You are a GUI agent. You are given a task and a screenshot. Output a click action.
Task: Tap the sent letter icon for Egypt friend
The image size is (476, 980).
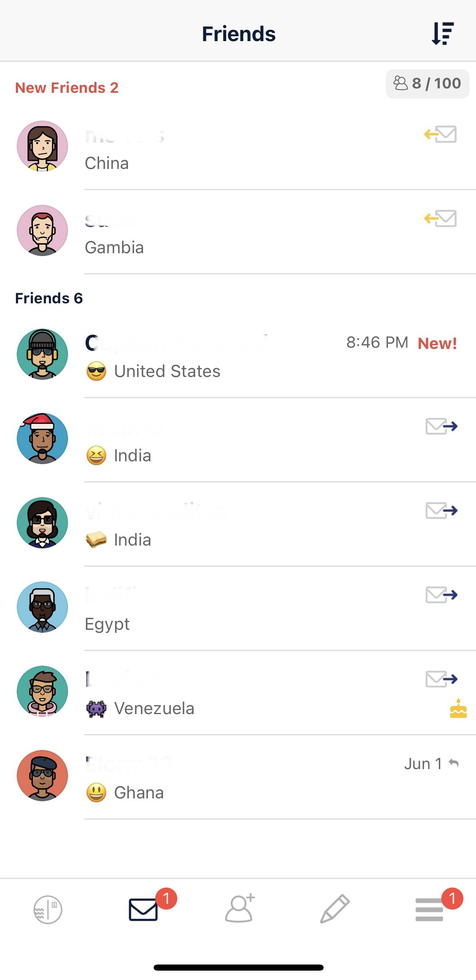point(441,595)
